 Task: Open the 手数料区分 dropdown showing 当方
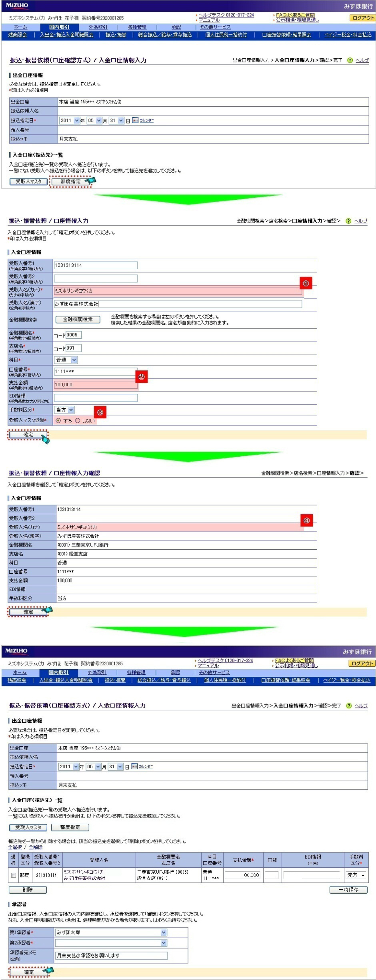click(64, 410)
